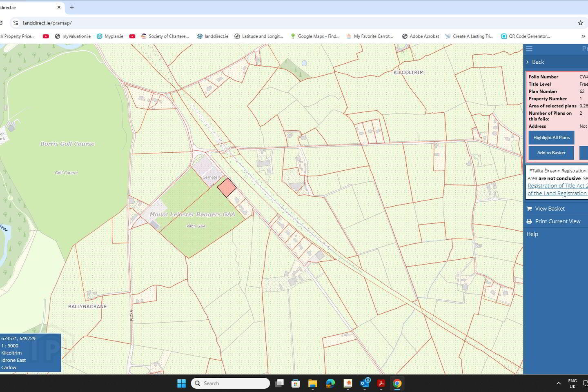This screenshot has width=588, height=392.
Task: Open Microsoft Store on taskbar
Action: click(296, 383)
